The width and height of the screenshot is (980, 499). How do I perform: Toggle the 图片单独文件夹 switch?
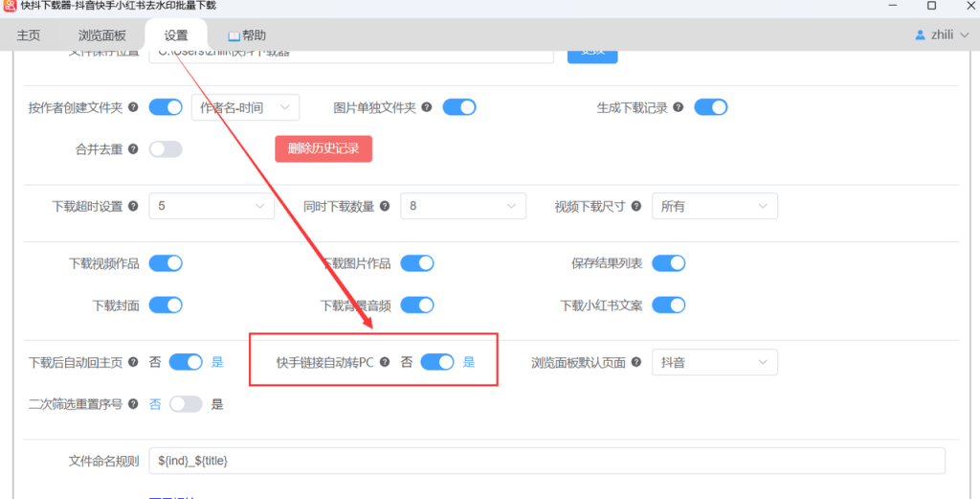tap(459, 107)
